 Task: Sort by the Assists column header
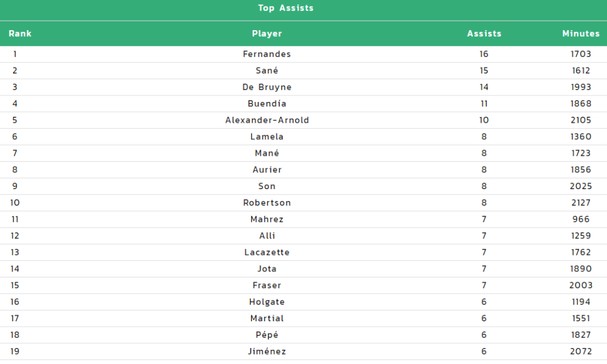tap(484, 34)
